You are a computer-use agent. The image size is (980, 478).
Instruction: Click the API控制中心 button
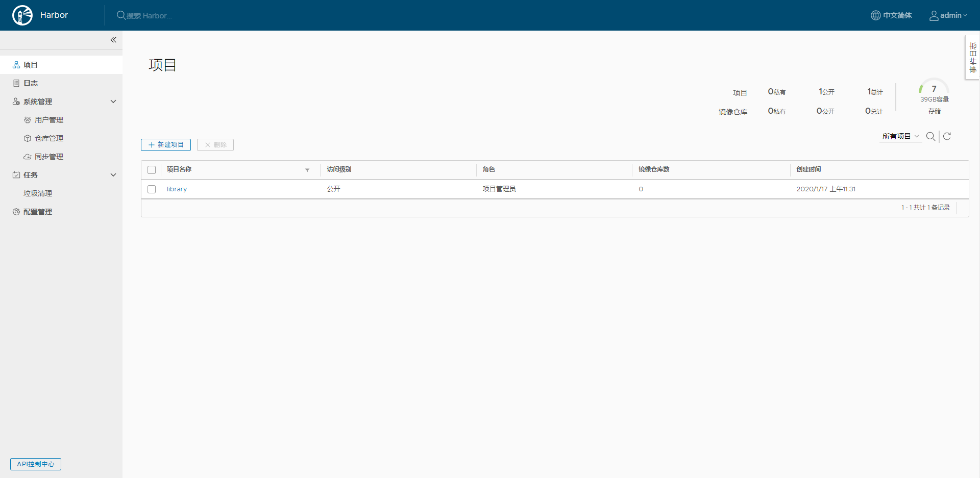click(x=36, y=464)
